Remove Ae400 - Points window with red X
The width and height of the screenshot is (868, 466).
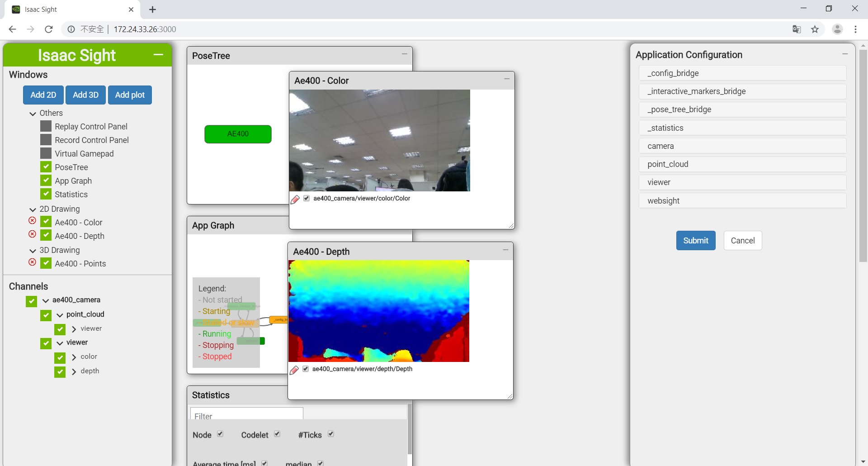pyautogui.click(x=32, y=262)
